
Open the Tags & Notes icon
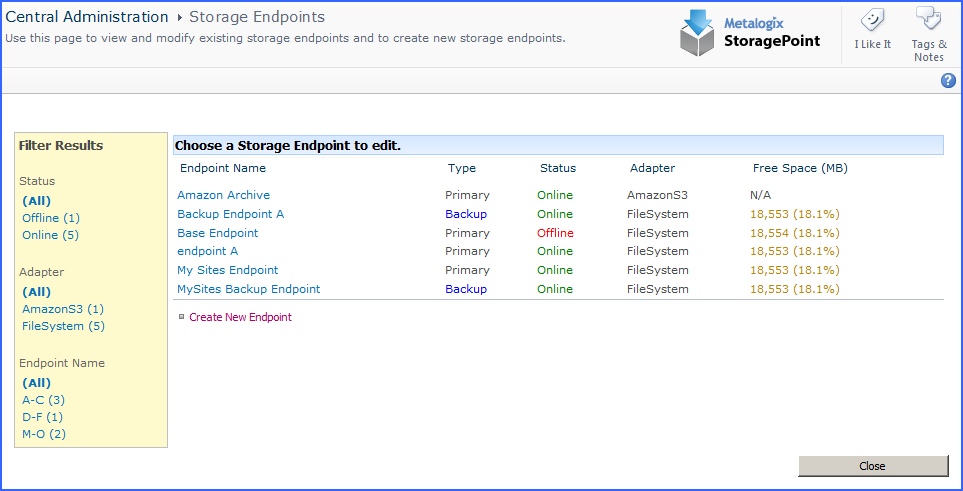(928, 20)
